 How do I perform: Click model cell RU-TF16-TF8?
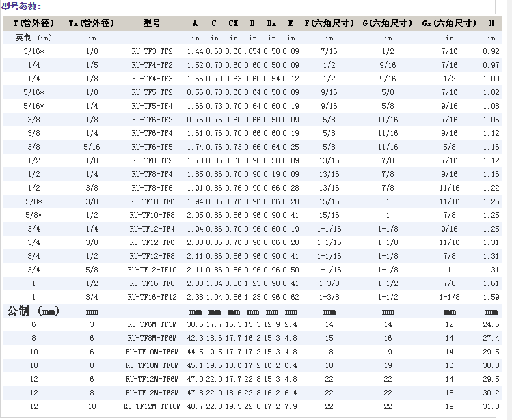tap(152, 284)
